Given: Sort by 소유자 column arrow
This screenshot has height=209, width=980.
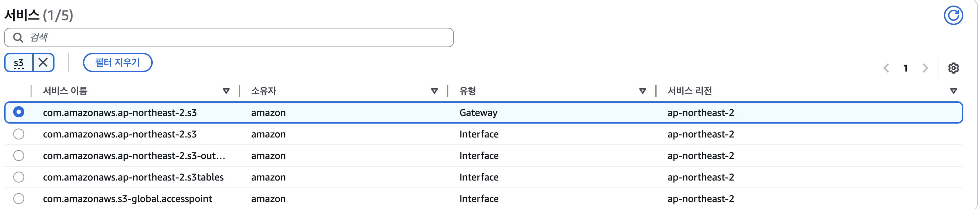Looking at the screenshot, I should pyautogui.click(x=434, y=91).
